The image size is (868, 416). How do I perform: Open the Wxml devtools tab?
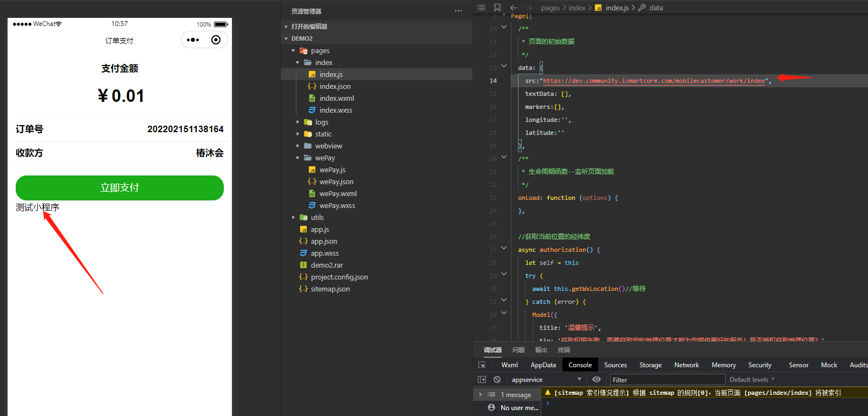pos(509,365)
